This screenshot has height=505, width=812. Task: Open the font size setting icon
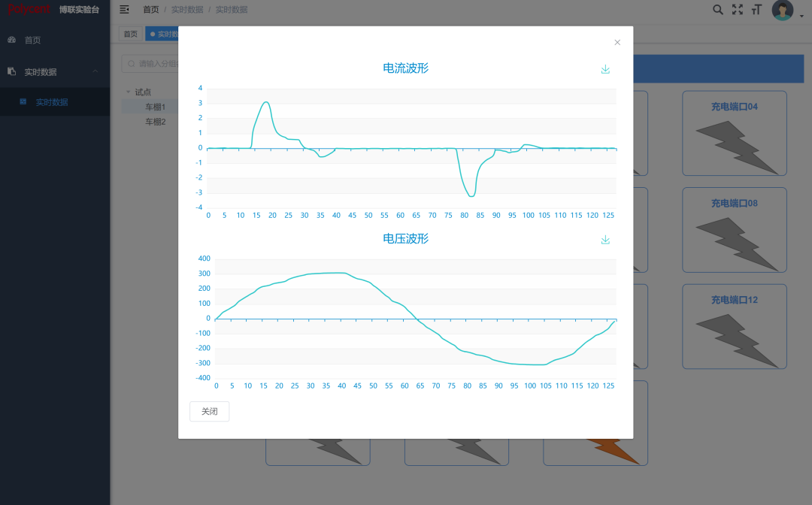tap(756, 10)
